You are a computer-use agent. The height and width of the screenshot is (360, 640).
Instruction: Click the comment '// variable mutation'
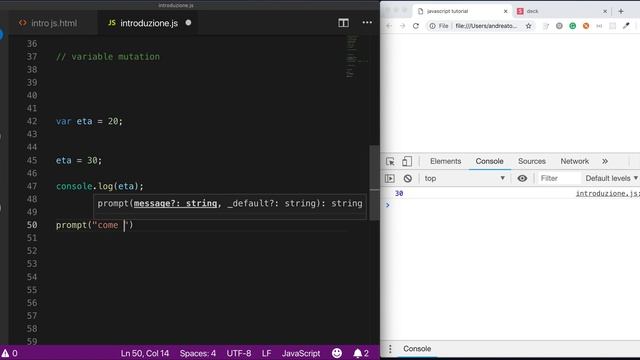[x=108, y=57]
